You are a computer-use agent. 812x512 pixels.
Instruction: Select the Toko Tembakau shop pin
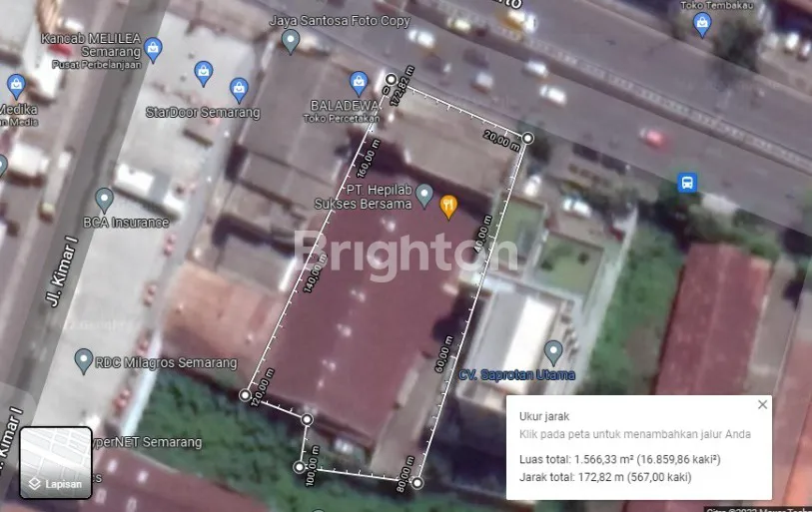click(702, 23)
